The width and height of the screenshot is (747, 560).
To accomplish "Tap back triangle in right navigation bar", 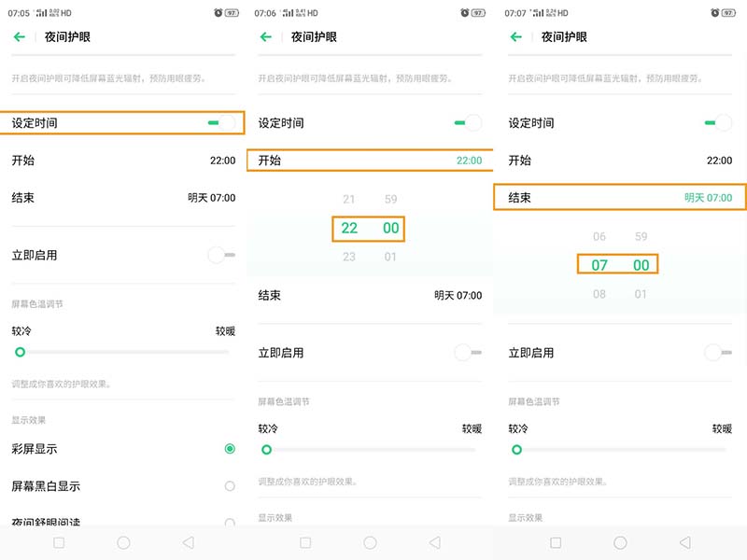I will point(684,542).
